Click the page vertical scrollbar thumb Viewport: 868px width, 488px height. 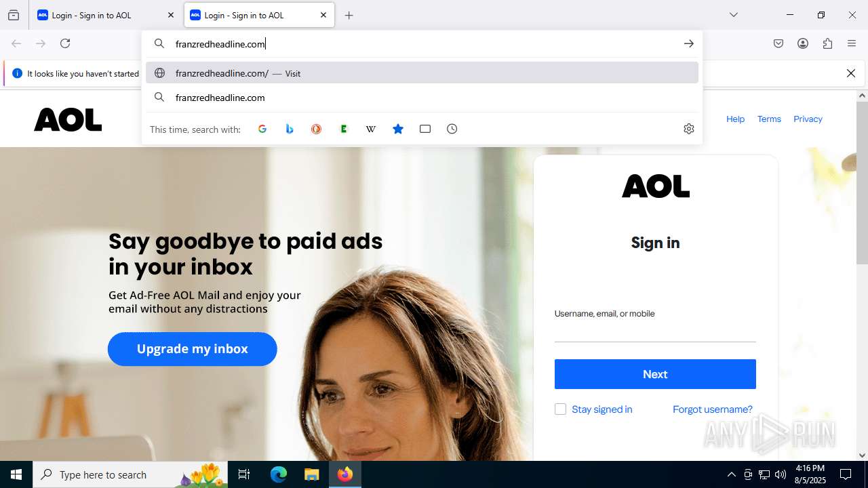[862, 183]
